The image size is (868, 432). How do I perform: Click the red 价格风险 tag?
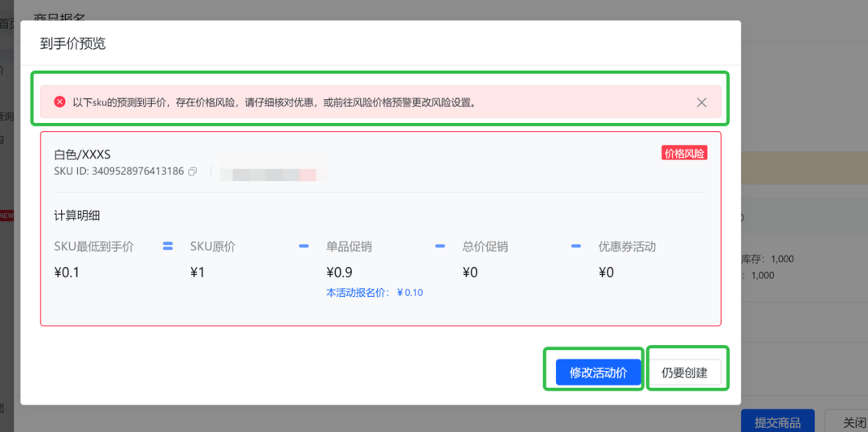(684, 153)
